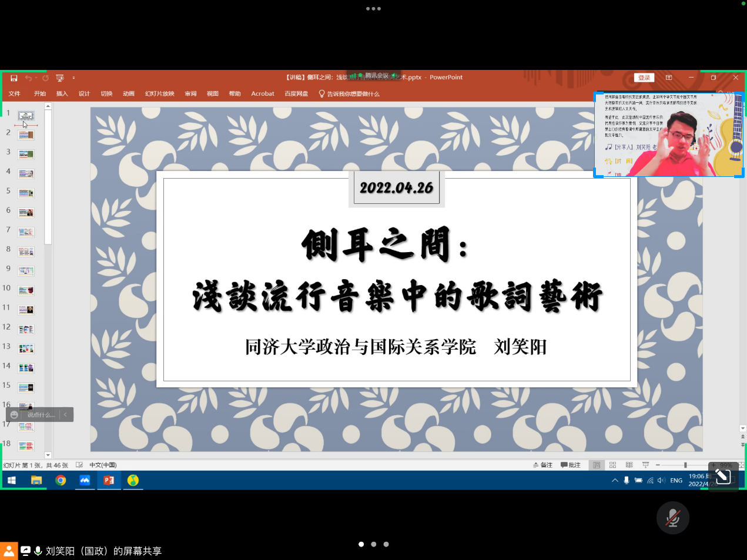Open the 插入 ribbon tab
Image resolution: width=747 pixels, height=560 pixels.
pos(62,93)
